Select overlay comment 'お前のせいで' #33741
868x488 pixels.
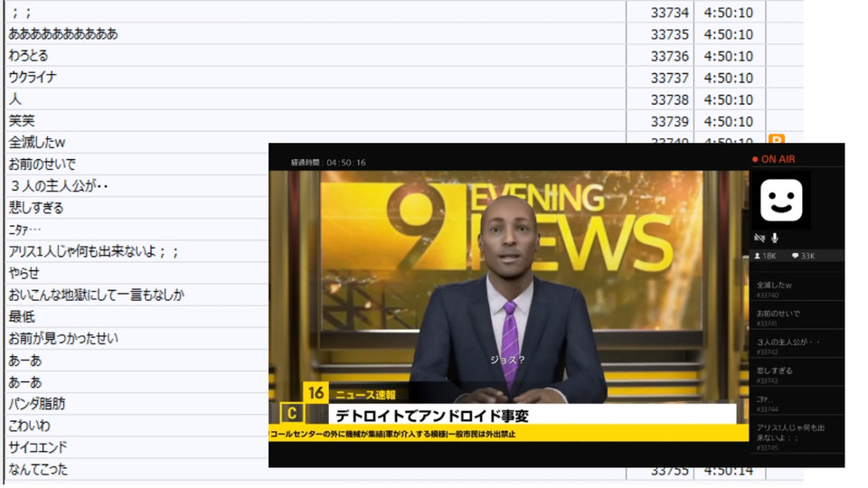(x=797, y=317)
